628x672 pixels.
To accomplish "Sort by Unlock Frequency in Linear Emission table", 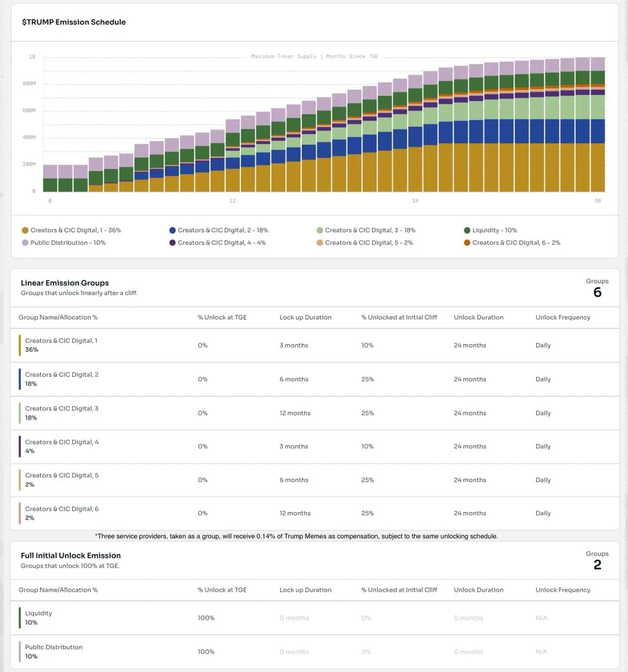I will [562, 317].
